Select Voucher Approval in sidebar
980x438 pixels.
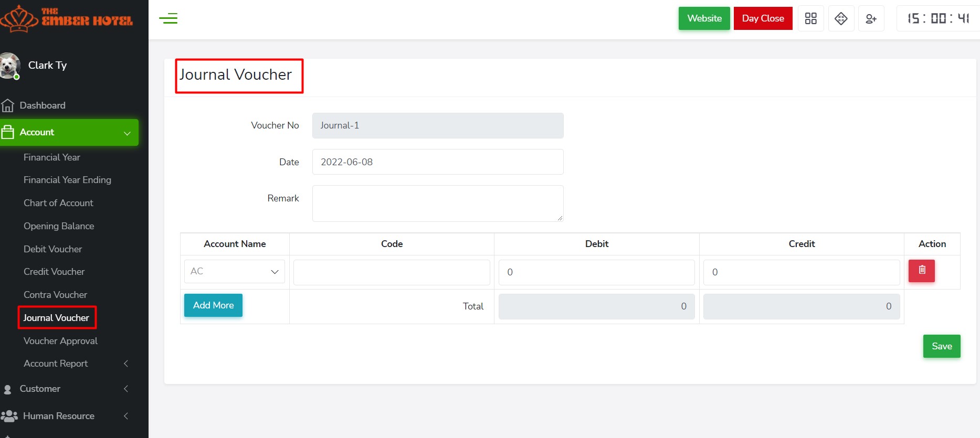click(60, 341)
